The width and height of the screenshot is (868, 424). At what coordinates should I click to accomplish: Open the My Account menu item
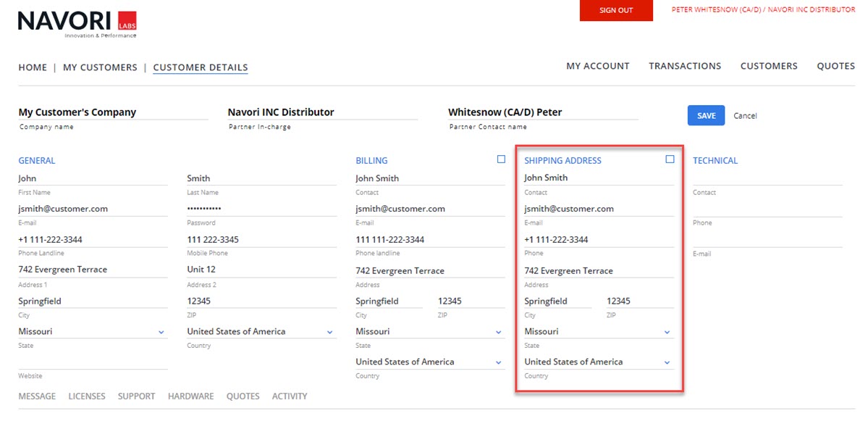pos(597,66)
